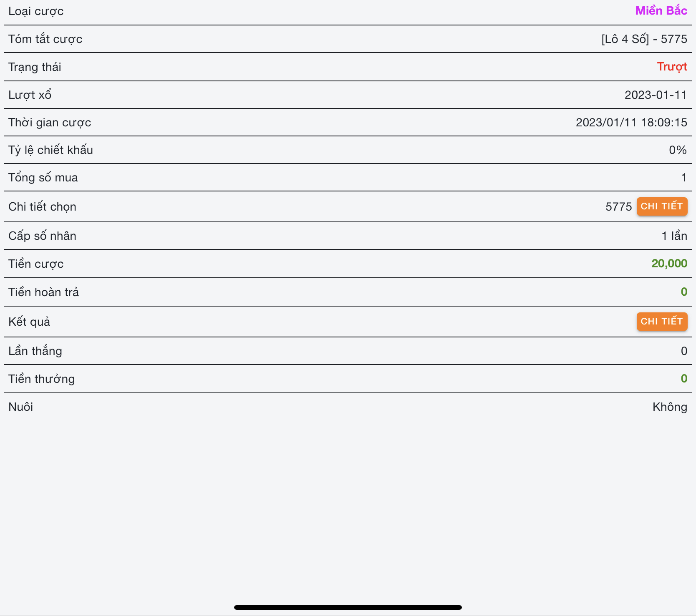Tap the Trượt status value
The width and height of the screenshot is (696, 616).
tap(672, 67)
